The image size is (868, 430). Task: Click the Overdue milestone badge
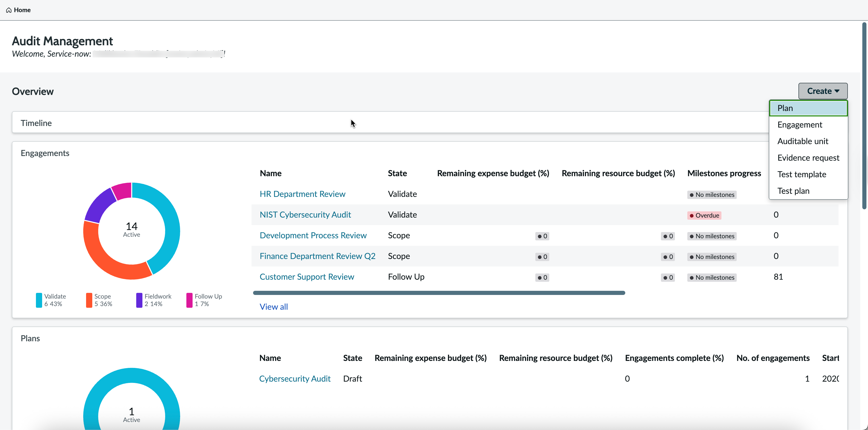704,216
